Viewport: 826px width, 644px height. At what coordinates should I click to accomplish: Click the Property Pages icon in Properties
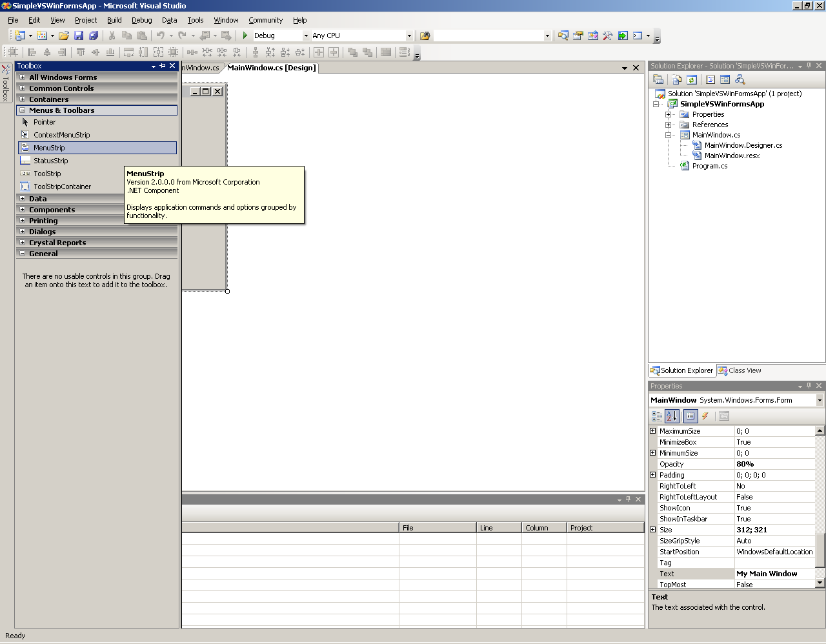coord(724,416)
